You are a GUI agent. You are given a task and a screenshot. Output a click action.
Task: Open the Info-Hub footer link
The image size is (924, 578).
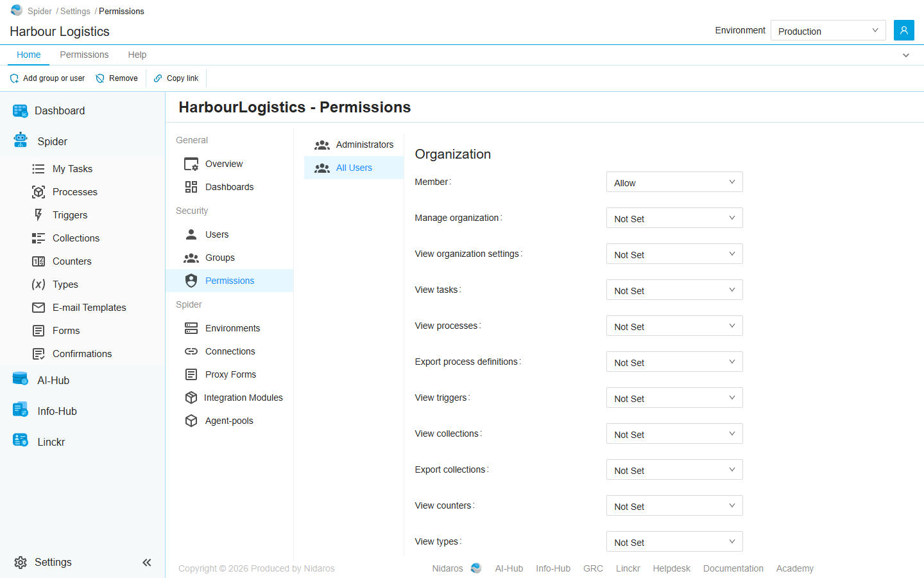(x=553, y=568)
